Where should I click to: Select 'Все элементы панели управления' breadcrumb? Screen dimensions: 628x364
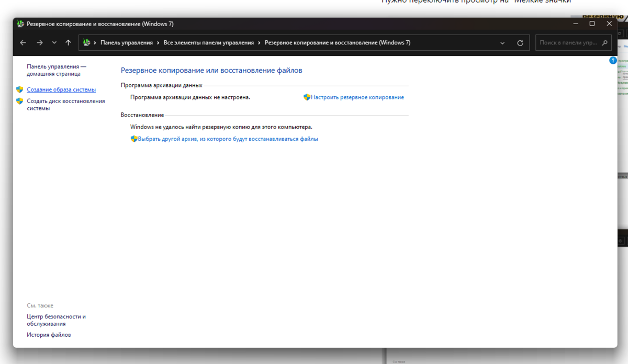tap(209, 43)
